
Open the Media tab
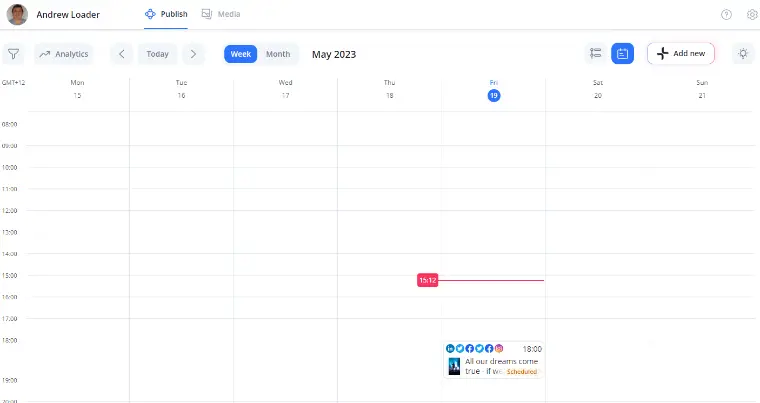[221, 15]
